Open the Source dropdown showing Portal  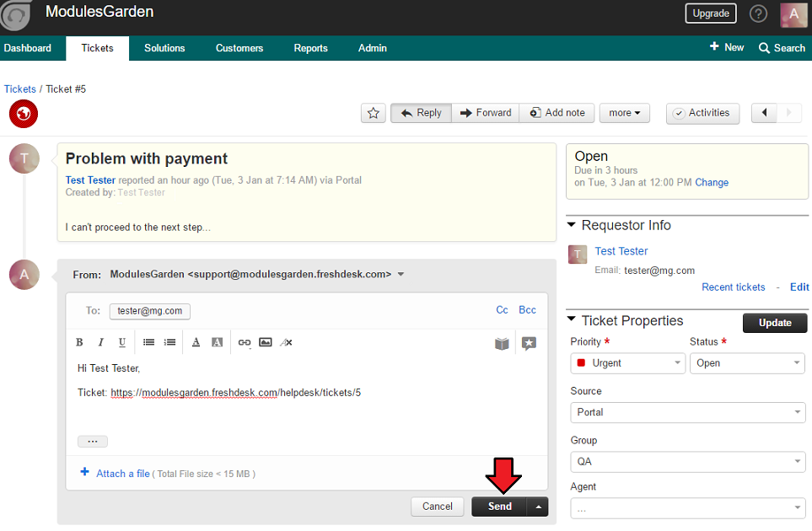coord(688,412)
